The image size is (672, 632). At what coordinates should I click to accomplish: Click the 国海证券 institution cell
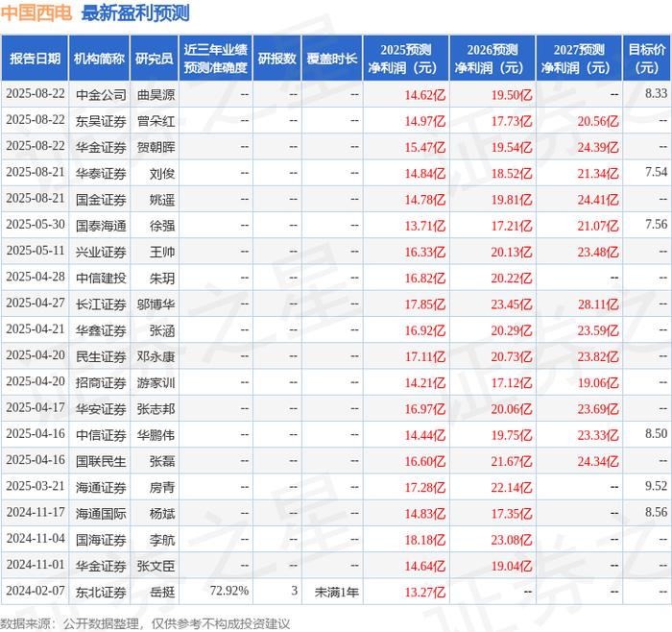coord(101,540)
